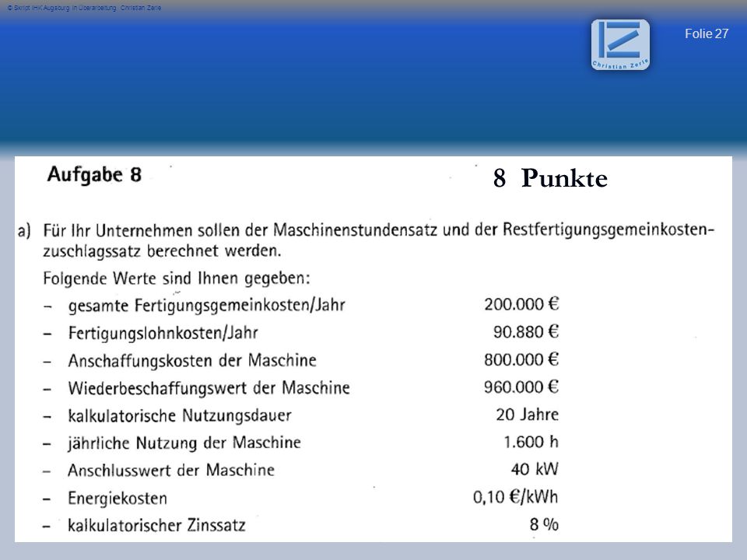
Task: Click the 'Energiekosten' label
Action: [117, 499]
